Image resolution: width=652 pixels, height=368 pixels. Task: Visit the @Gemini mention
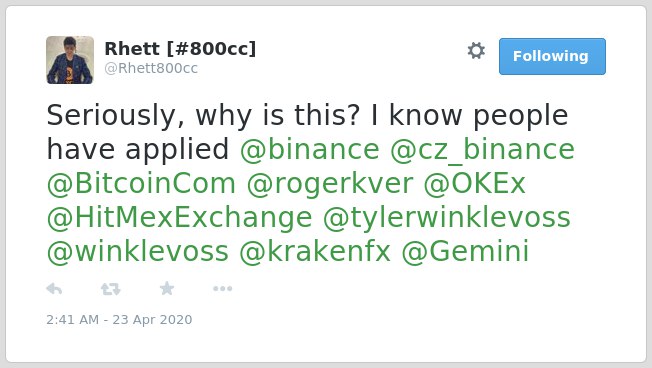(x=465, y=252)
